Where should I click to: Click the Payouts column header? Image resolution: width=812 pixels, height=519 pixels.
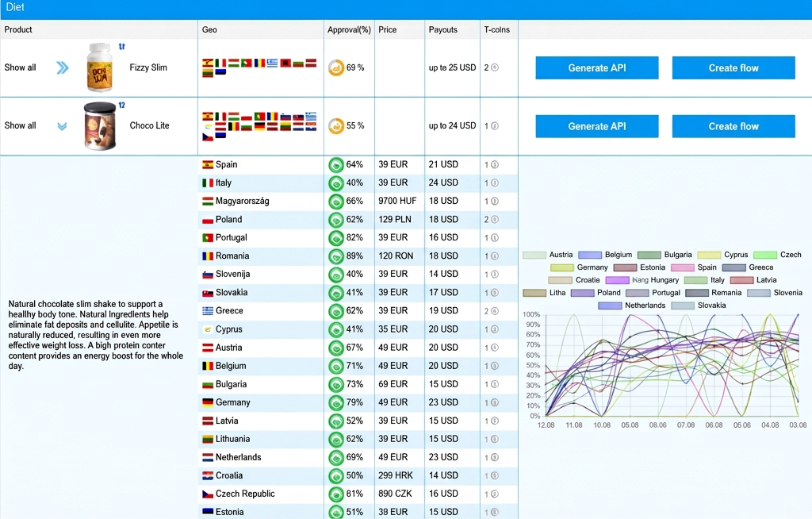pos(442,29)
